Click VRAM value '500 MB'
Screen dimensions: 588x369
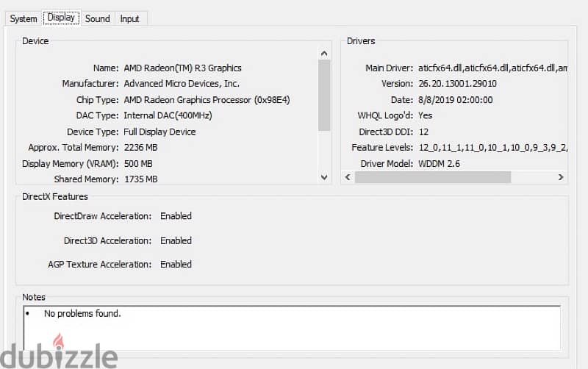138,164
